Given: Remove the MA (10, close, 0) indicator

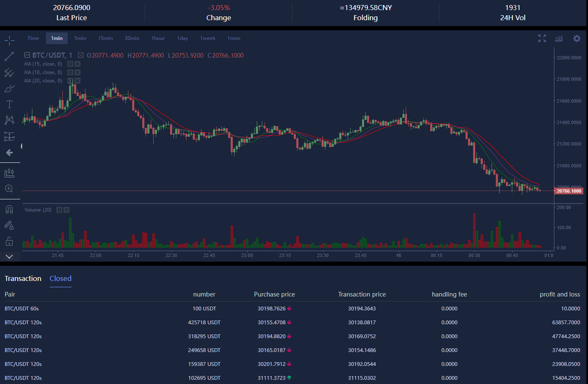Looking at the screenshot, I should tap(77, 72).
